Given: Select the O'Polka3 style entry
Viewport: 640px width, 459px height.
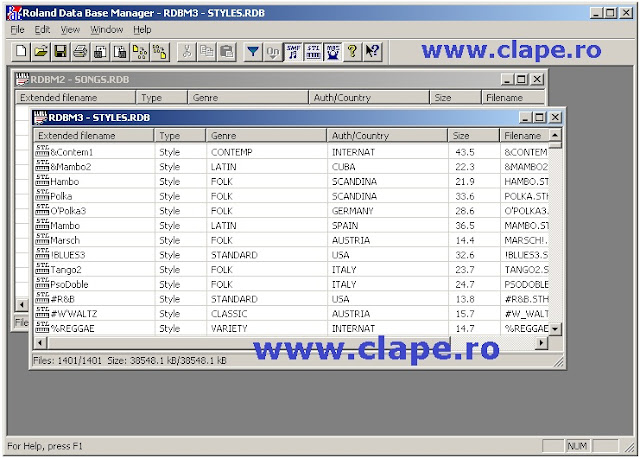Looking at the screenshot, I should pyautogui.click(x=60, y=211).
